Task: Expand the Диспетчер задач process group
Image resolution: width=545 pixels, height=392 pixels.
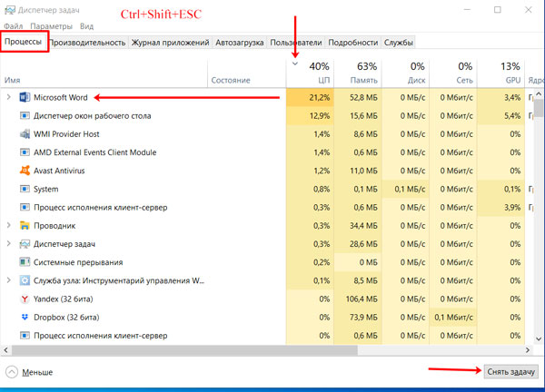Action: point(9,244)
